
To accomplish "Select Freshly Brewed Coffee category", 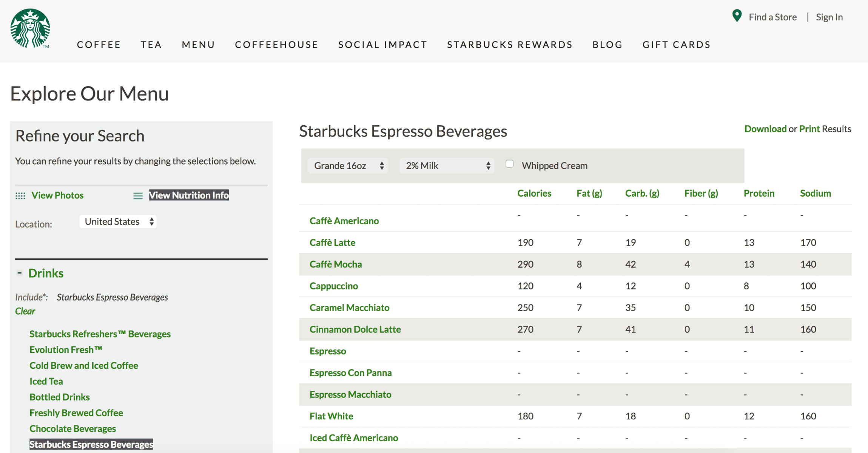I will 76,413.
